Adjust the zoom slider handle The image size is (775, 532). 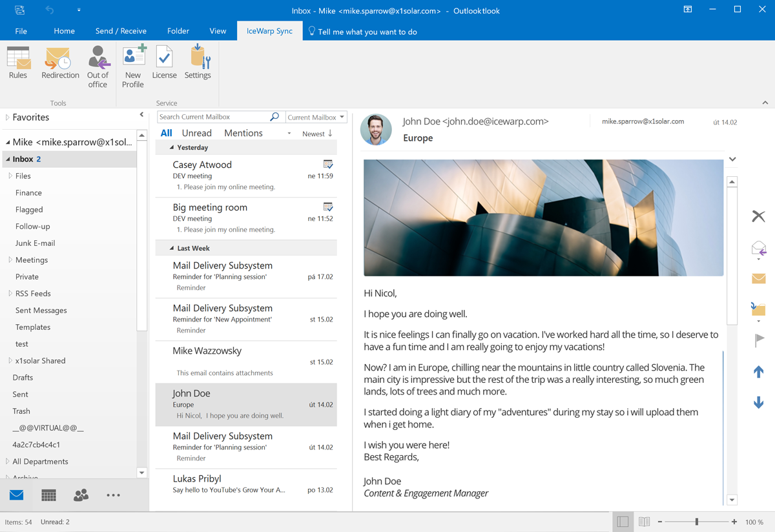coord(697,522)
